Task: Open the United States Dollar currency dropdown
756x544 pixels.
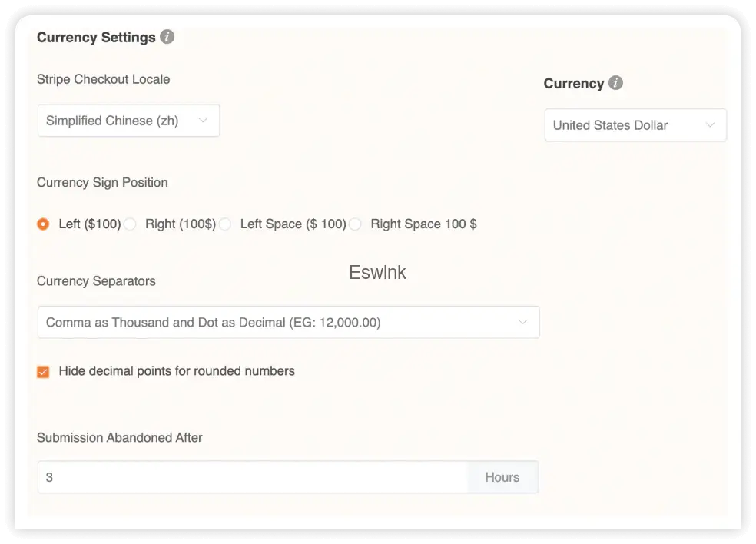Action: coord(635,125)
